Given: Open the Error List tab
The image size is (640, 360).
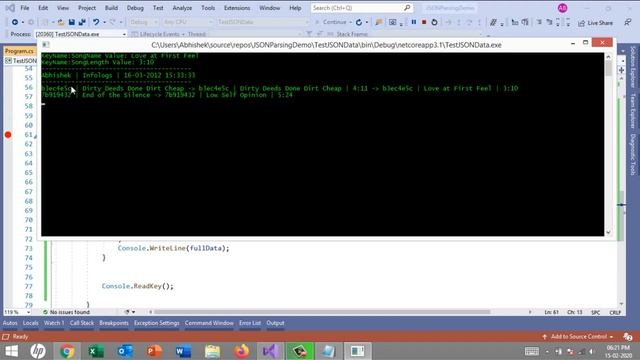Looking at the screenshot, I should tap(250, 323).
